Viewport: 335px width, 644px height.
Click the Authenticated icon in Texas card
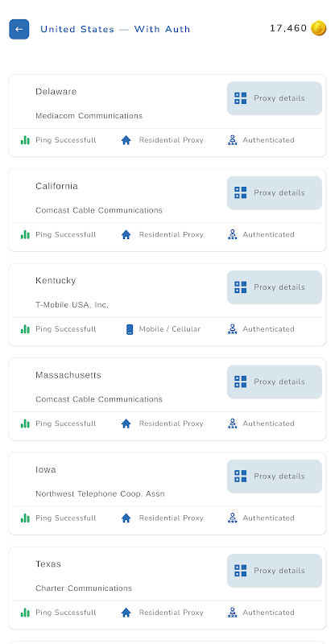click(232, 613)
